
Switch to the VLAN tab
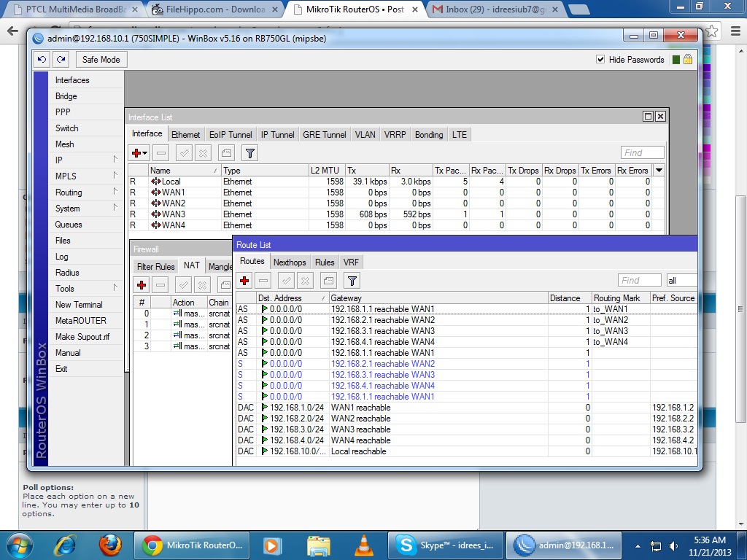pyautogui.click(x=365, y=134)
